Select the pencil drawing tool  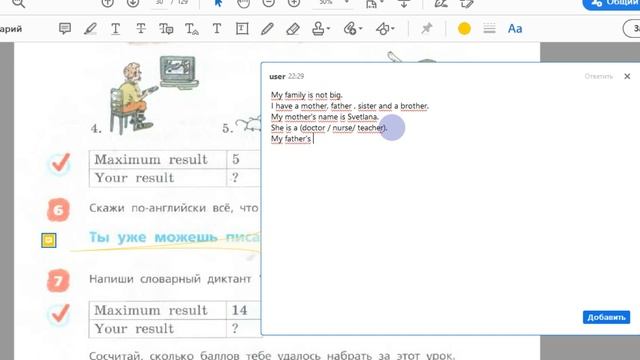pos(267,29)
